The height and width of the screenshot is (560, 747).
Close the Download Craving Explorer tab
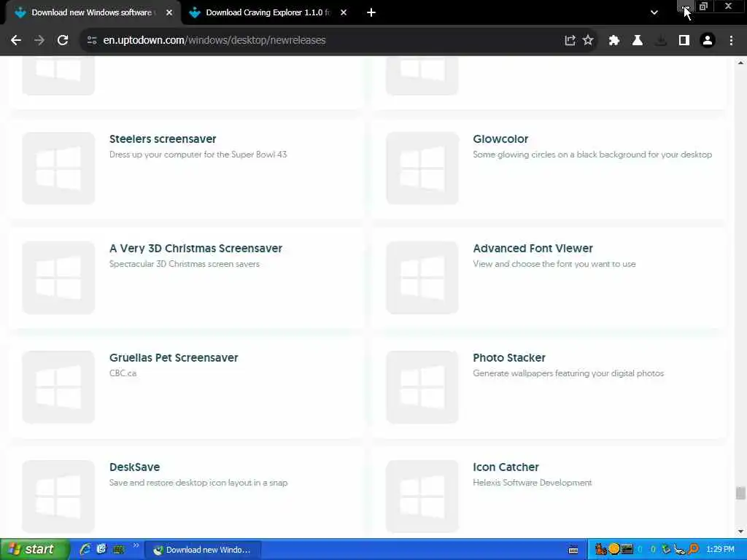coord(344,12)
